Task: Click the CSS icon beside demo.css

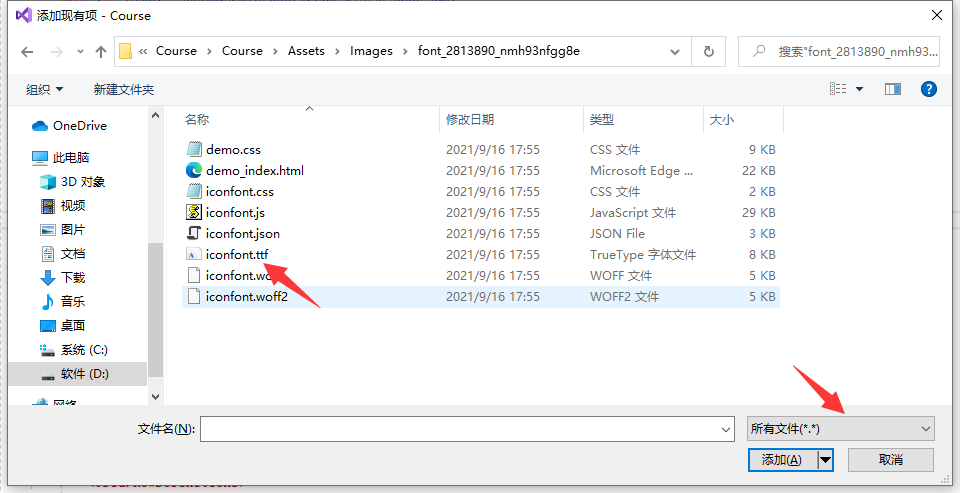Action: [194, 149]
